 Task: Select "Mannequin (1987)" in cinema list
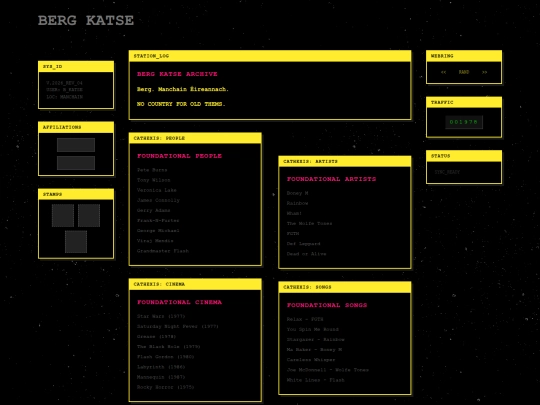(161, 377)
